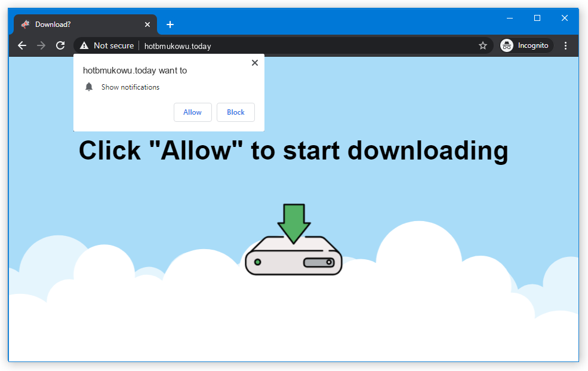Dismiss the notification permission popup
This screenshot has width=588, height=371.
[x=255, y=63]
